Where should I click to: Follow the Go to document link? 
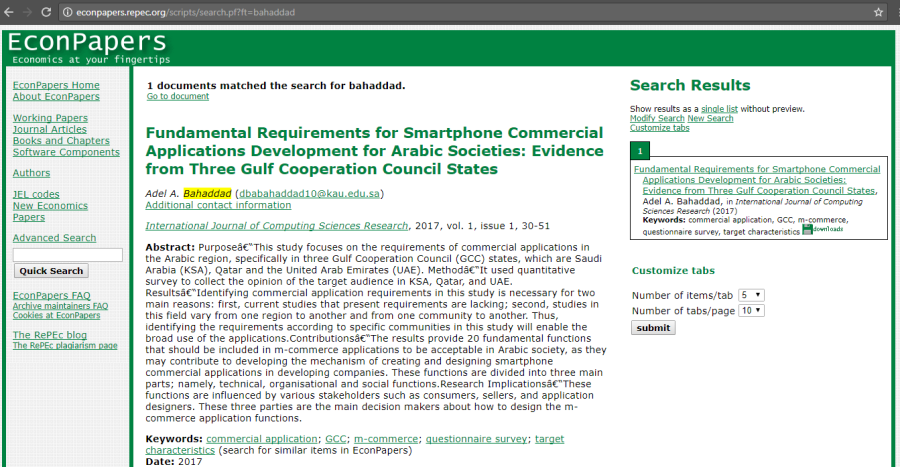[x=178, y=96]
